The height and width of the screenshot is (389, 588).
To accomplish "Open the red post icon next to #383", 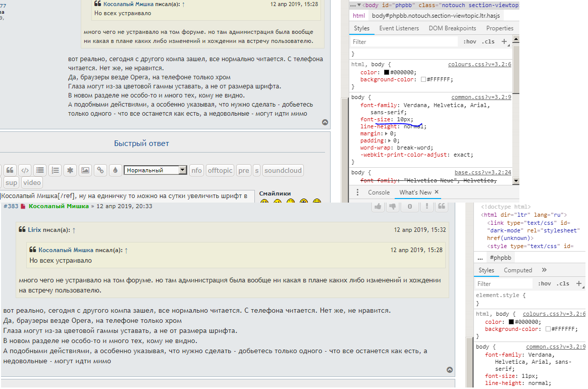I will click(x=23, y=206).
